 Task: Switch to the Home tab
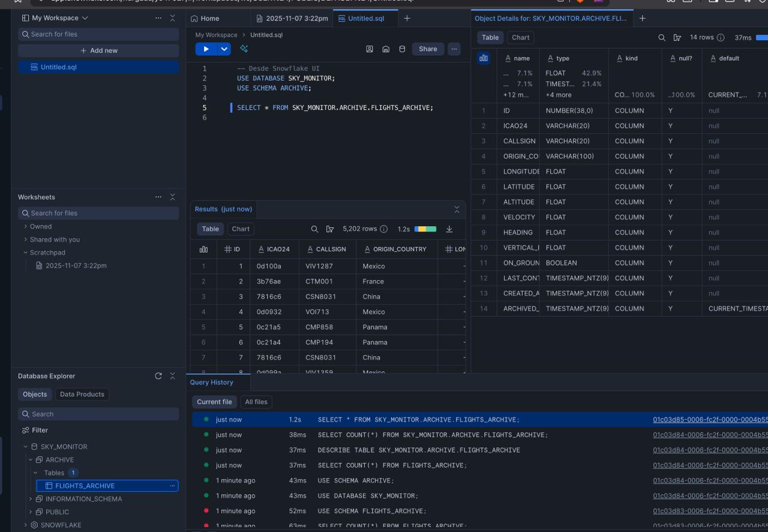pyautogui.click(x=205, y=19)
